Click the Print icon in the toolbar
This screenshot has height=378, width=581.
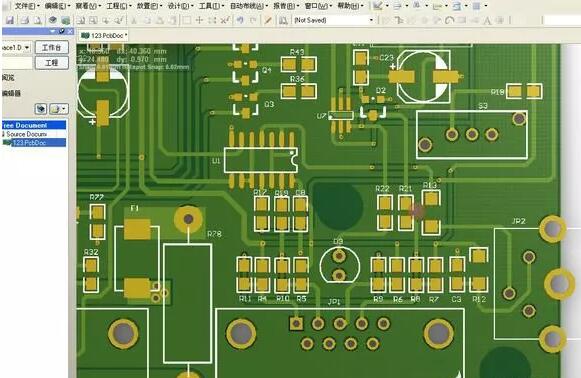click(x=24, y=20)
